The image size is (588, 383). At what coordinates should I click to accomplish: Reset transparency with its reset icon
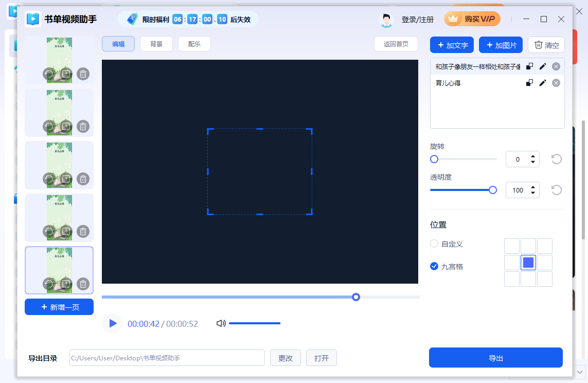pyautogui.click(x=556, y=190)
